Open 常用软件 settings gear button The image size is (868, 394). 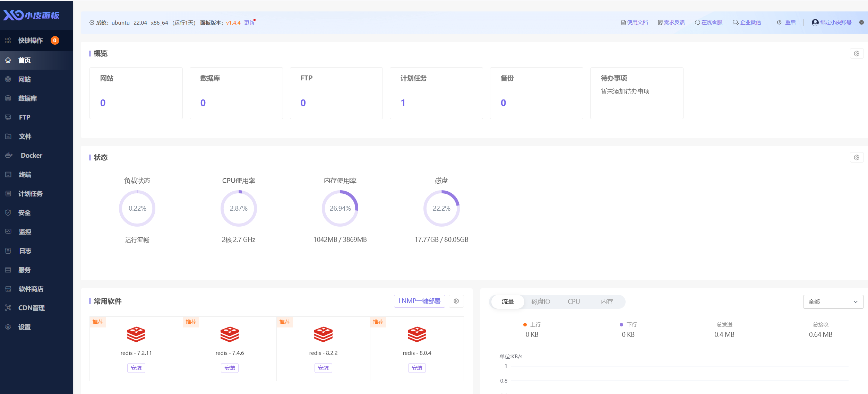click(x=456, y=301)
